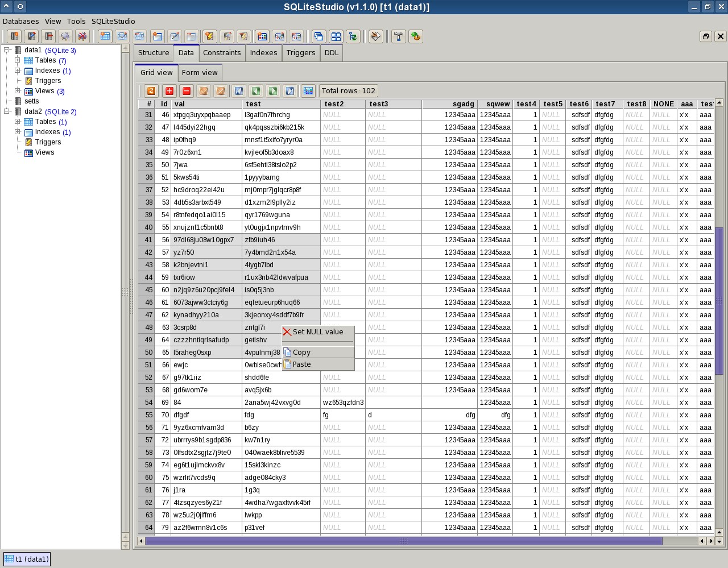Expand the Views node under data1
Image resolution: width=728 pixels, height=568 pixels.
18,91
